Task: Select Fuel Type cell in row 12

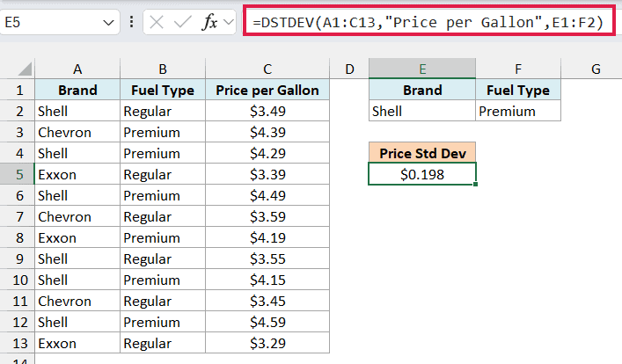Action: click(x=163, y=322)
